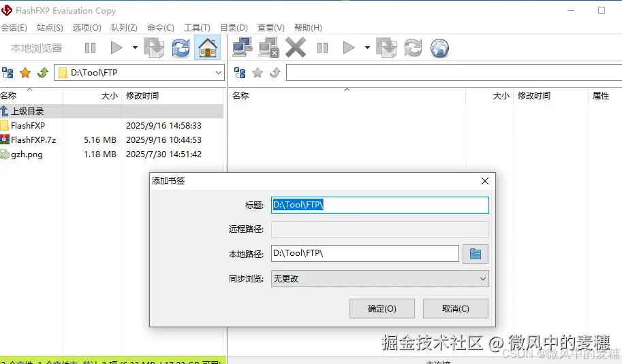622x364 pixels.
Task: Expand the D:\Tool\FTP path dropdown
Action: (218, 73)
